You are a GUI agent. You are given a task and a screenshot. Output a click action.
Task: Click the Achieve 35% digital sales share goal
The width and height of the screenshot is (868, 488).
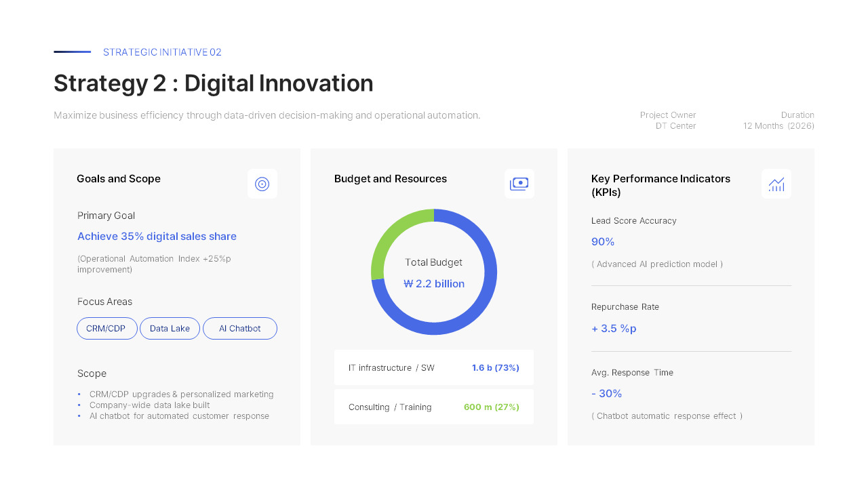(157, 236)
